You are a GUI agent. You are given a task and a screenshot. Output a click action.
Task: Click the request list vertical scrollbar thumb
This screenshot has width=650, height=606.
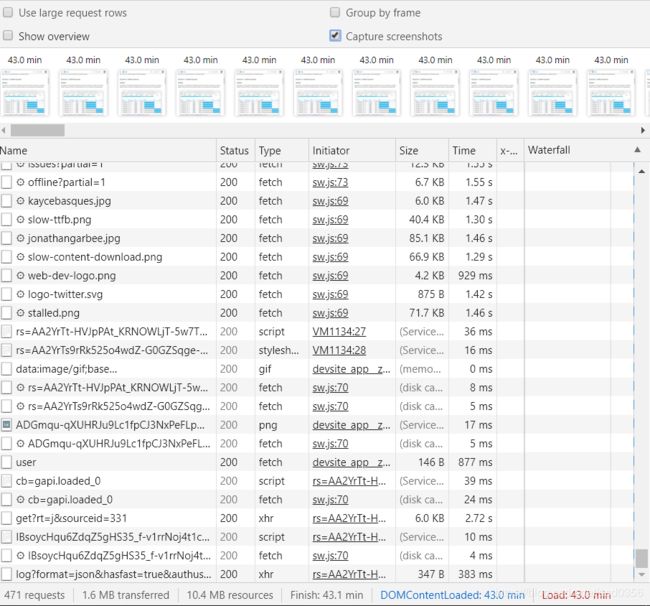(x=642, y=558)
